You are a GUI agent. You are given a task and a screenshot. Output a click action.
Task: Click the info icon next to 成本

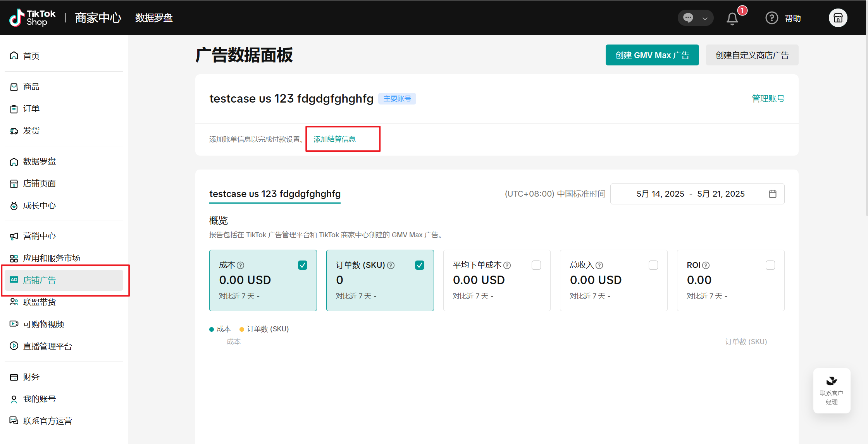(x=241, y=265)
